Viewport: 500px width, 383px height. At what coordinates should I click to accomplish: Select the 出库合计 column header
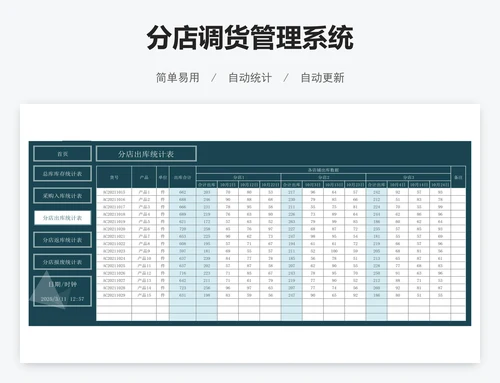tap(182, 177)
